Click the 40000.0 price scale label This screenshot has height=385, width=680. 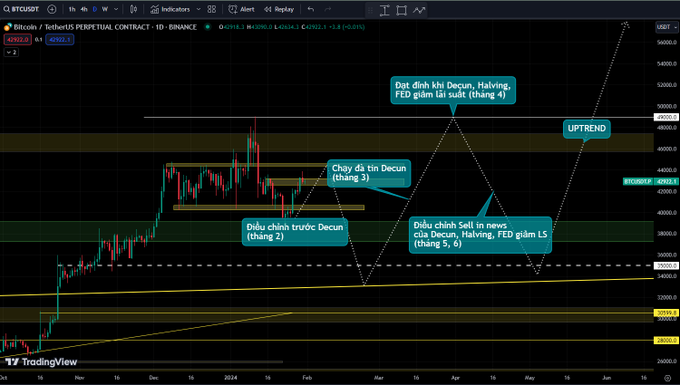coord(667,213)
